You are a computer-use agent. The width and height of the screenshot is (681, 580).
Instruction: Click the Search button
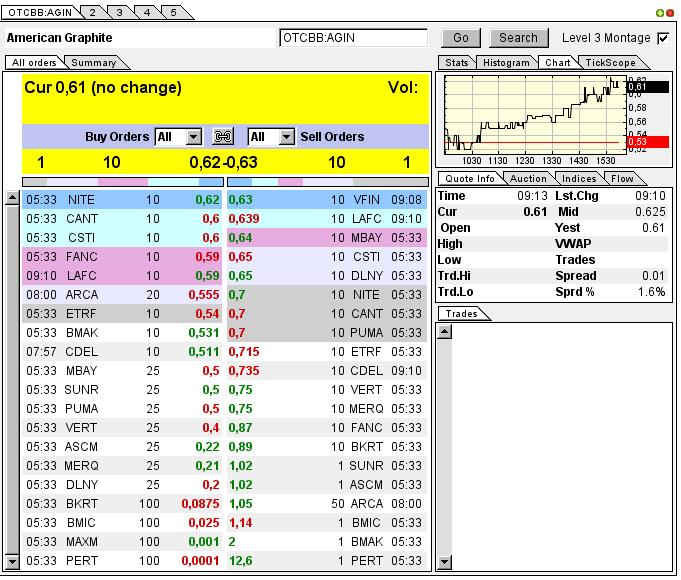(518, 38)
